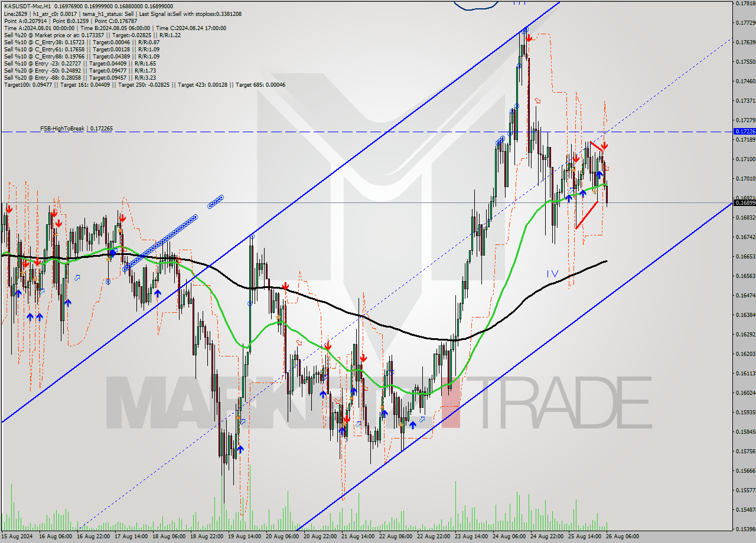Click the 'Sell %10 @ Entry -23: 0.22727' line
756x543 pixels.
click(x=80, y=63)
